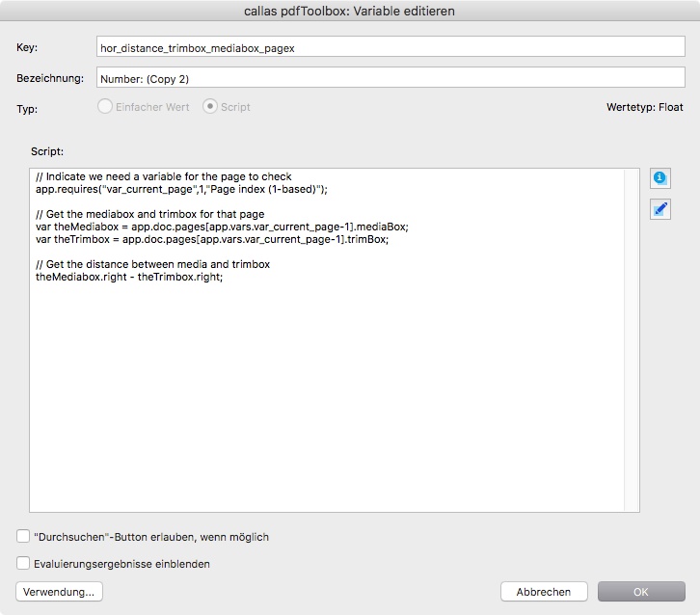Screen dimensions: 700x615
Task: Click the 'Script:' label above the script area
Action: (x=47, y=151)
